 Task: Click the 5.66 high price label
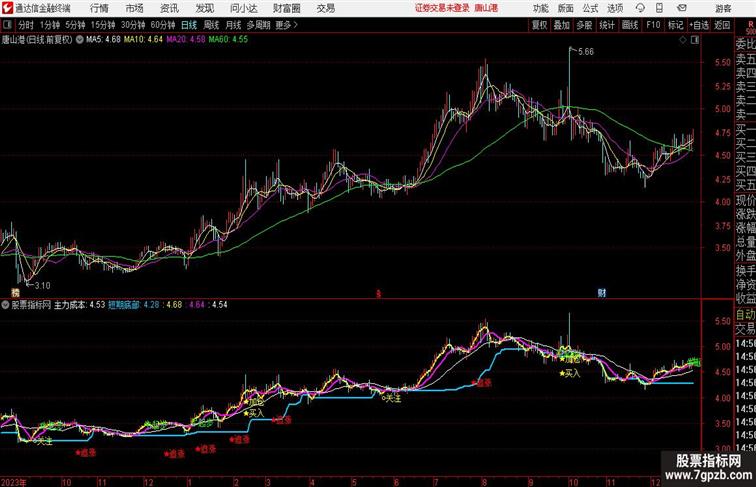[586, 52]
